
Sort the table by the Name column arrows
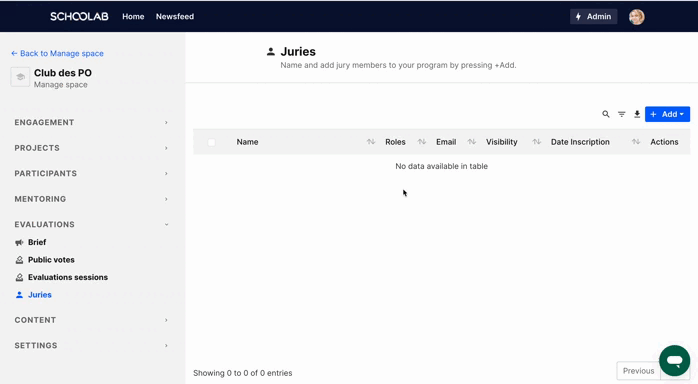click(370, 142)
